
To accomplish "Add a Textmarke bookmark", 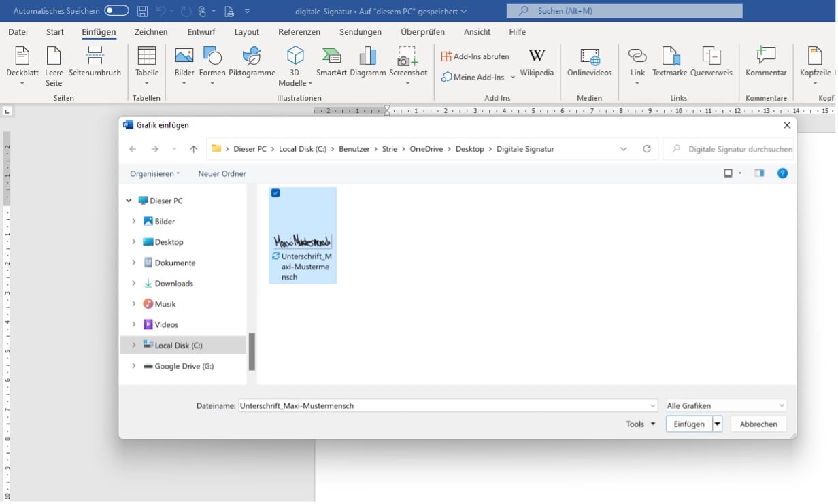I will tap(670, 63).
